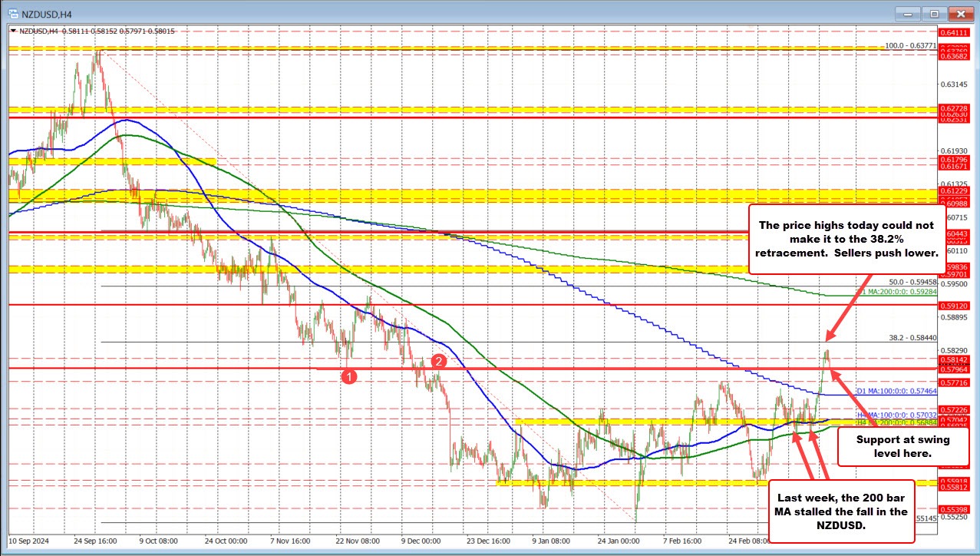This screenshot has height=556, width=980.
Task: Click the 100.0 - 0.63771 Fibonacci label
Action: click(x=910, y=46)
